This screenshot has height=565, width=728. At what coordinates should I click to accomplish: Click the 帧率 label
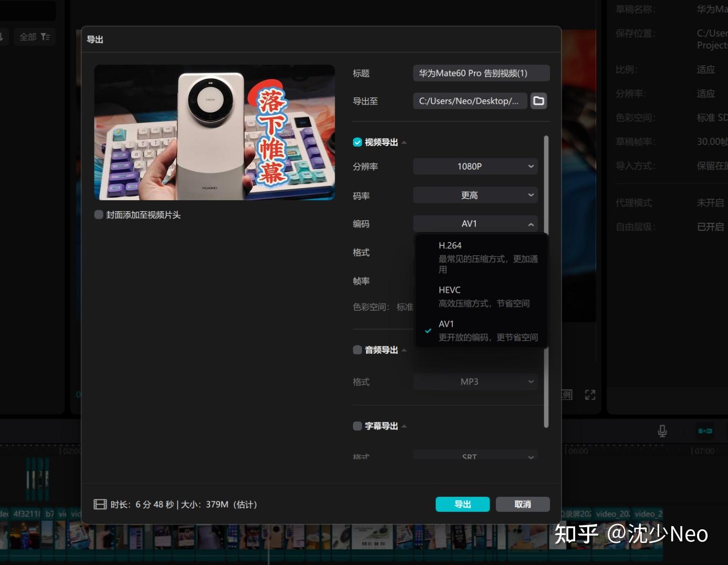coord(361,281)
